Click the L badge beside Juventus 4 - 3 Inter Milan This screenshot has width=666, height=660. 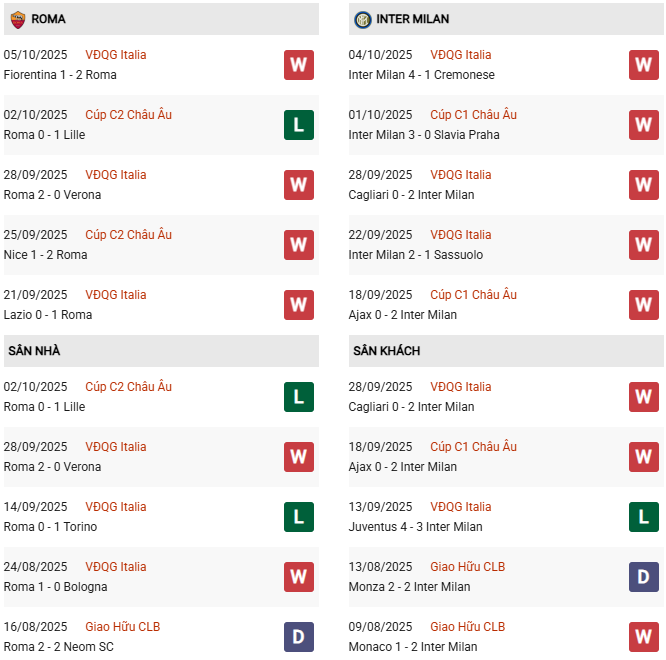tap(643, 517)
